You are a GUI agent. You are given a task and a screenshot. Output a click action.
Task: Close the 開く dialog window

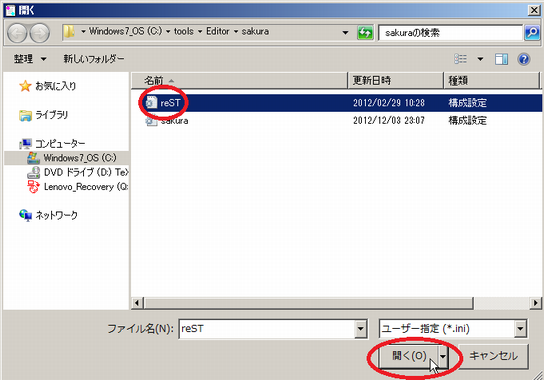[x=534, y=10]
